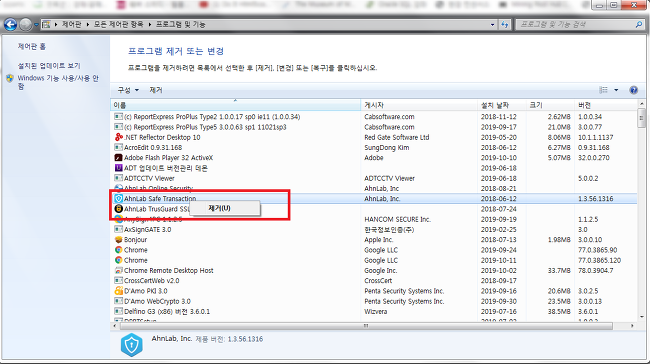The height and width of the screenshot is (364, 650).
Task: Sort by the 게시자 column header
Action: coord(419,105)
